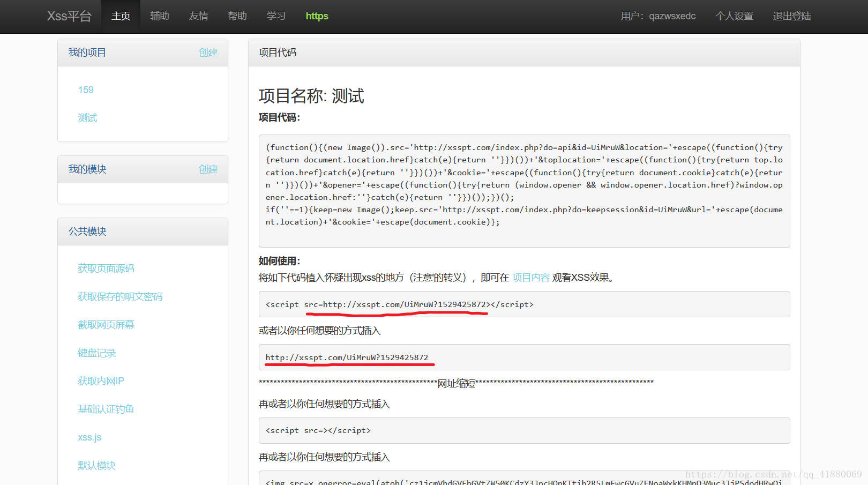The image size is (868, 485).
Task: Click the 公共模块 panel title
Action: pos(87,232)
